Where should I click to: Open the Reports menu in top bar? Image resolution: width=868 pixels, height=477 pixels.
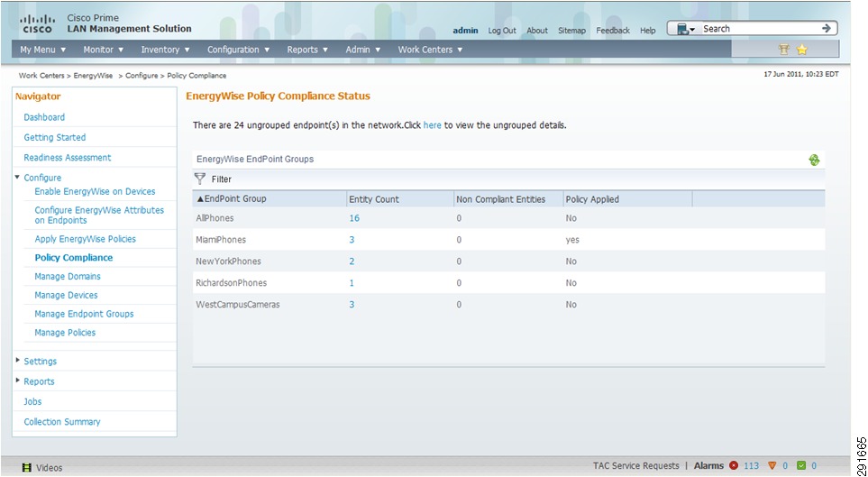tap(307, 50)
